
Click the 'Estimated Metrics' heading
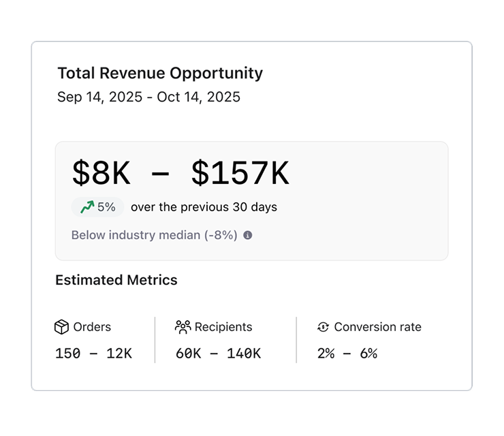tap(116, 280)
